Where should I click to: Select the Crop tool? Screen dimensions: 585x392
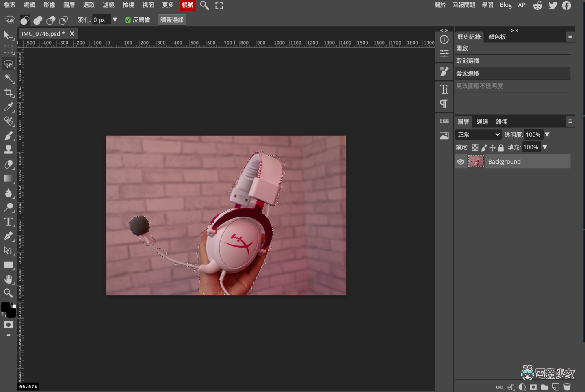tap(9, 92)
